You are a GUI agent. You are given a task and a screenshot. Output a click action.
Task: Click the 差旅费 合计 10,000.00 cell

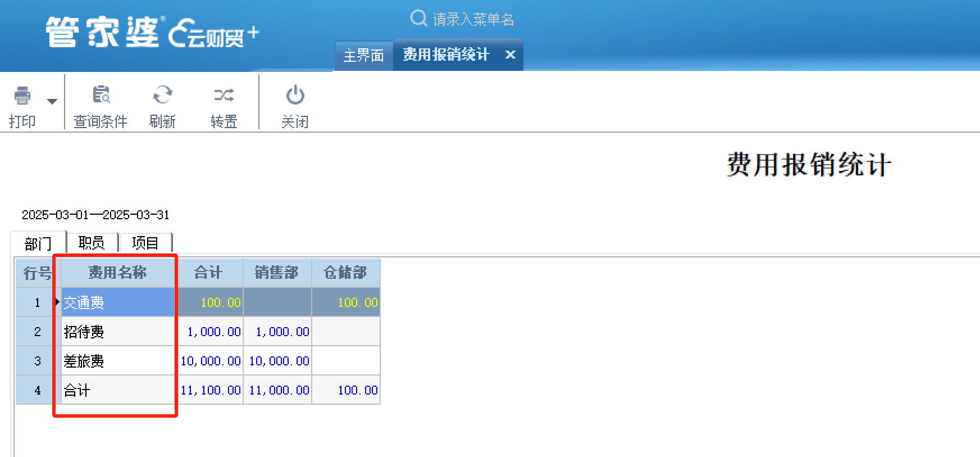pyautogui.click(x=209, y=361)
